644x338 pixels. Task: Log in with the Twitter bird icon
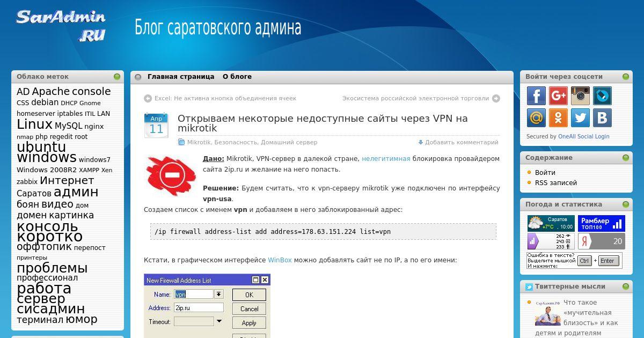click(580, 117)
